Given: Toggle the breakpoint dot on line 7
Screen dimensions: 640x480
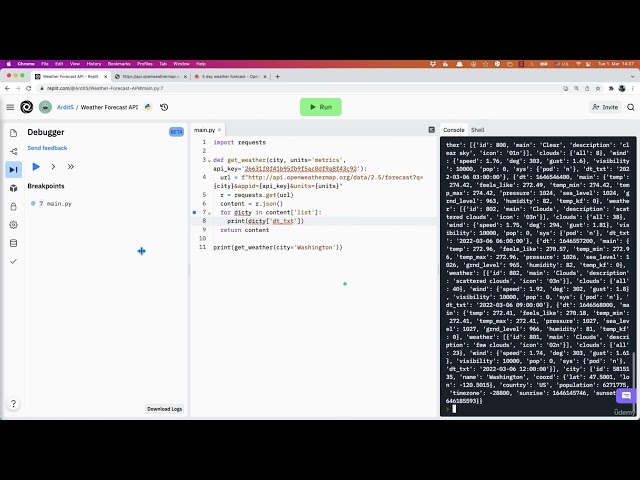Looking at the screenshot, I should (194, 212).
